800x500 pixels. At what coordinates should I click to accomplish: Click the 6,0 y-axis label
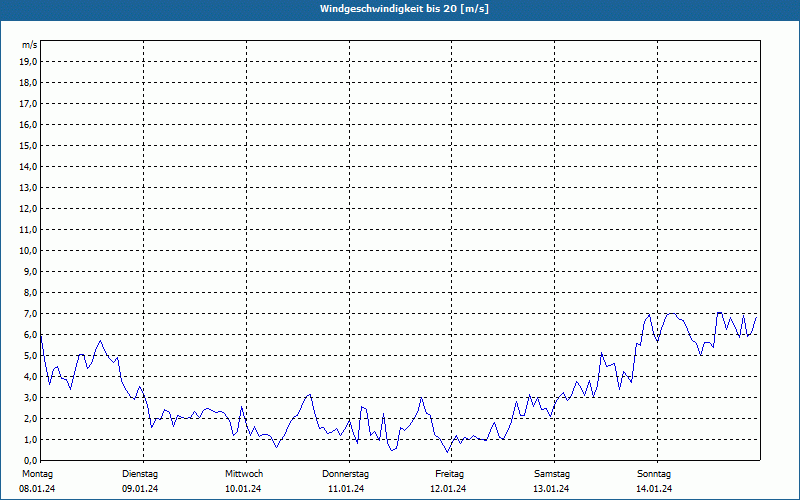coord(30,335)
